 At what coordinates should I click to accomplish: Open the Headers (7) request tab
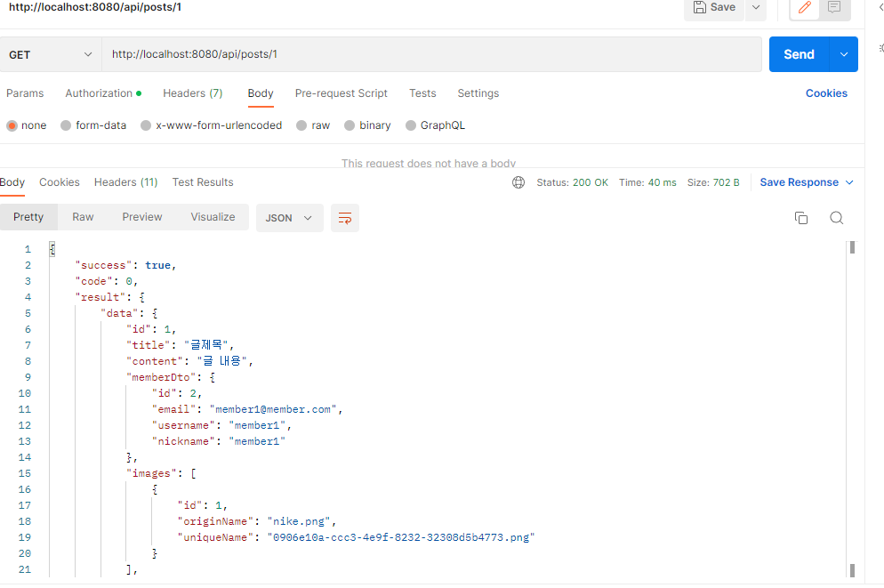[x=193, y=93]
